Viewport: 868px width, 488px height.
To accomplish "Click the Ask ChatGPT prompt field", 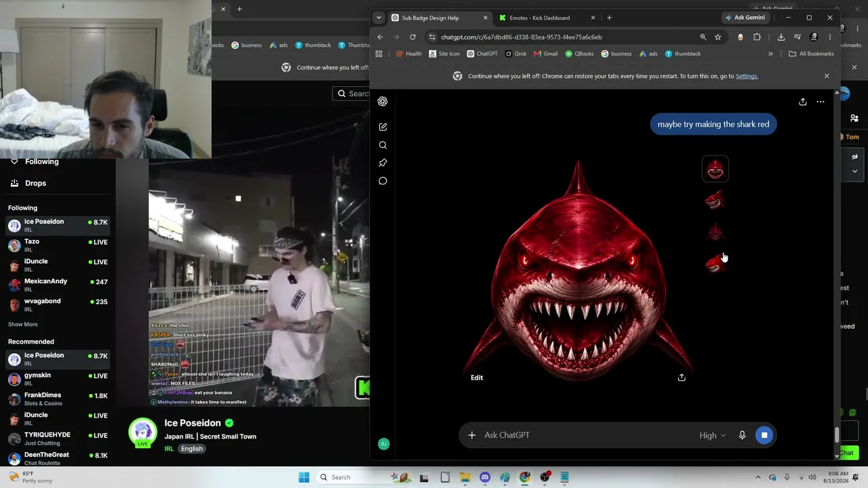I will click(587, 435).
